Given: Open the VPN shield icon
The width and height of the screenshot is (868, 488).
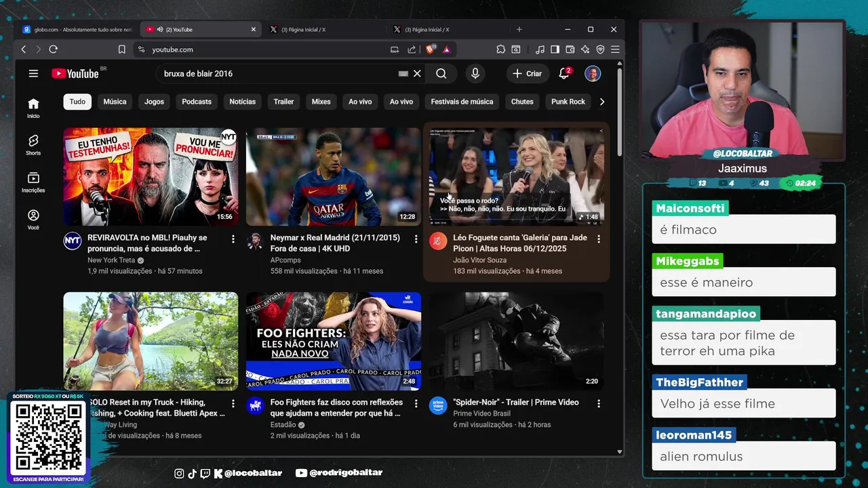Looking at the screenshot, I should click(600, 49).
